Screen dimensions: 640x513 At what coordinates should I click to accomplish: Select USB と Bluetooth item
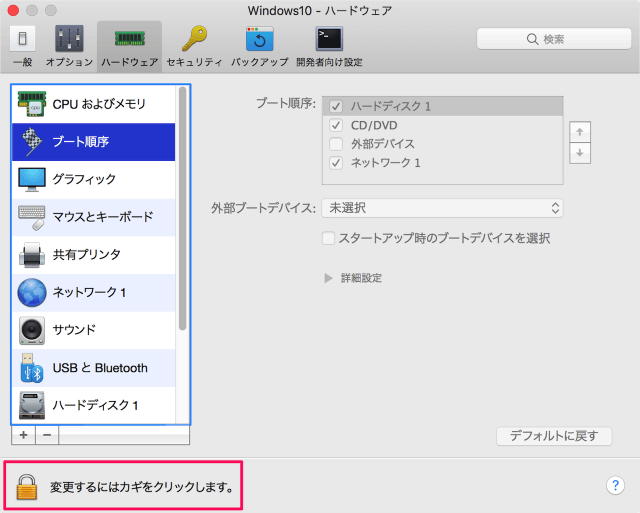click(x=98, y=368)
